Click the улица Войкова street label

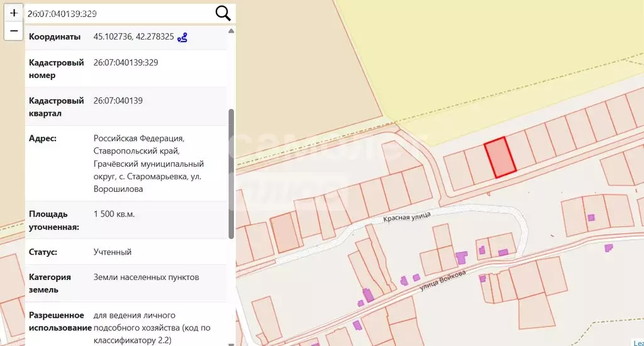[443, 280]
